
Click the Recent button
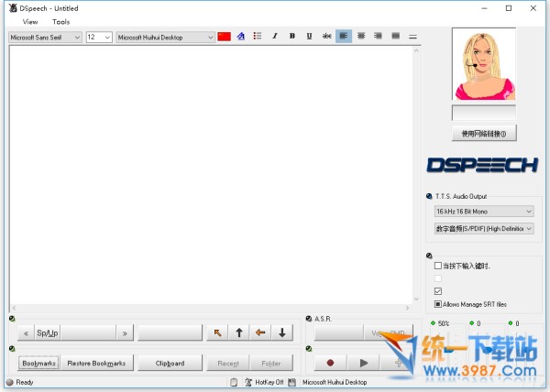point(228,364)
